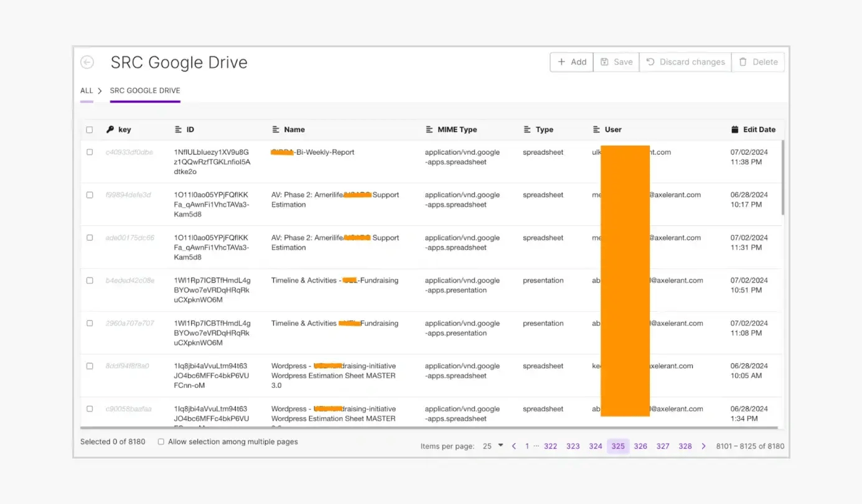Go to page 328
Viewport: 862px width, 504px height.
pyautogui.click(x=685, y=446)
